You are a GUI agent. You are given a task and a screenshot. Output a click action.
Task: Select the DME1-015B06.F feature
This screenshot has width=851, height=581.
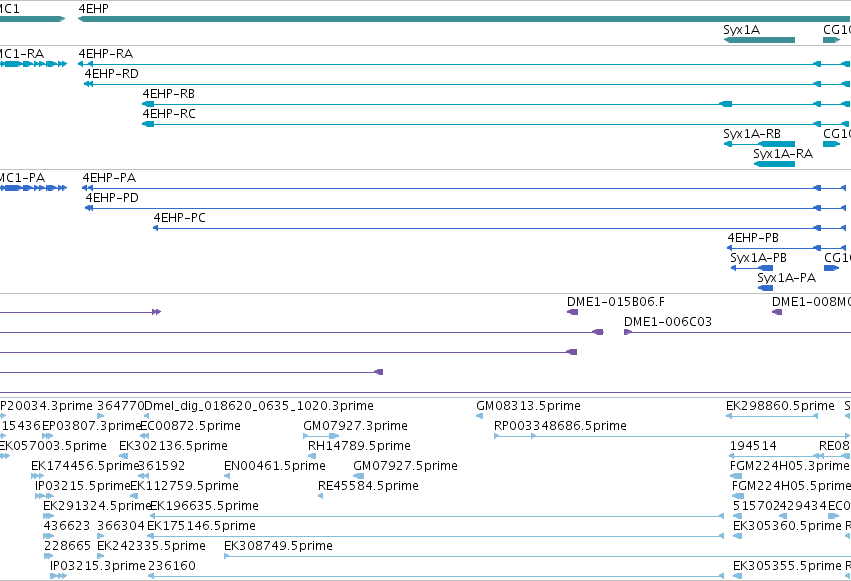click(x=573, y=312)
